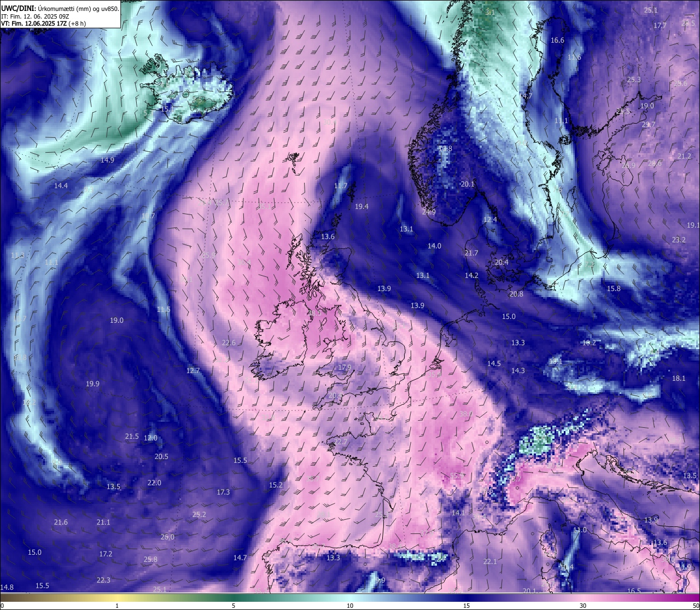Image resolution: width=700 pixels, height=610 pixels.
Task: Click the map value 12.0
Action: [x=150, y=438]
